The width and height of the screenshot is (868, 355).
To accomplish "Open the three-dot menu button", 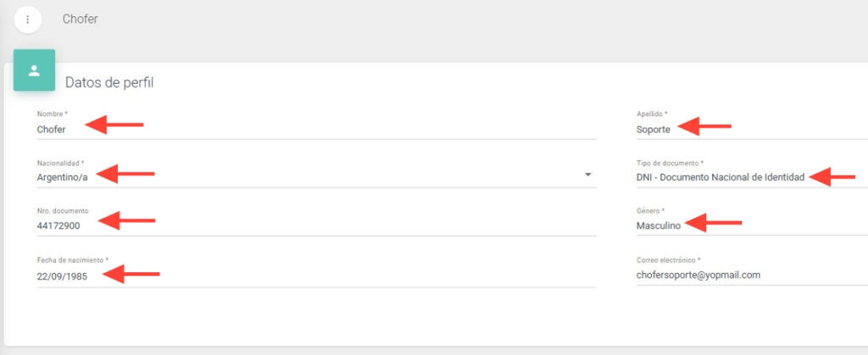I will (28, 19).
